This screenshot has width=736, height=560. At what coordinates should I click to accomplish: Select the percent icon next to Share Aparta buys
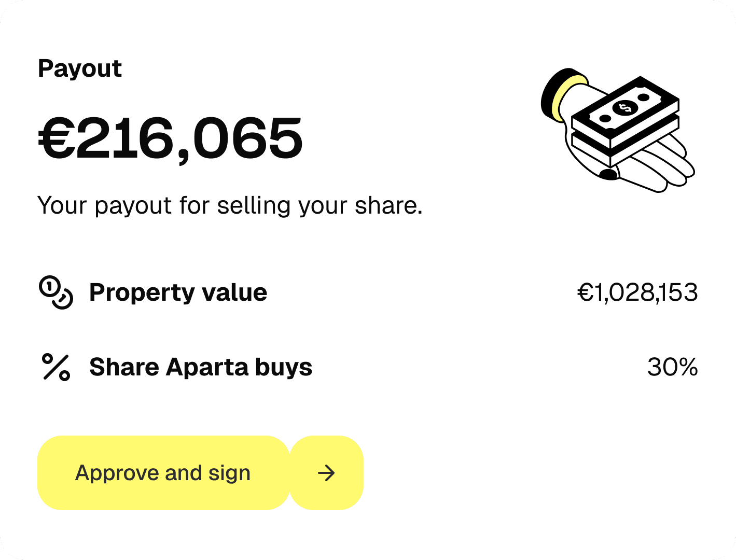point(55,367)
